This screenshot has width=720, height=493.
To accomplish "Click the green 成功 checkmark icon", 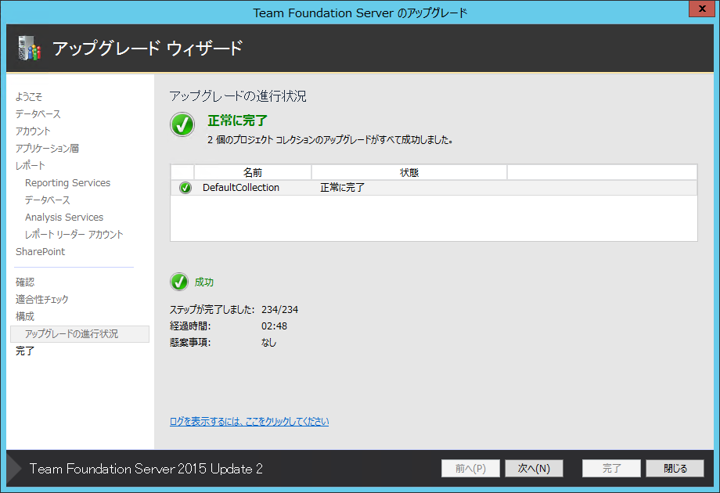I will tap(180, 282).
